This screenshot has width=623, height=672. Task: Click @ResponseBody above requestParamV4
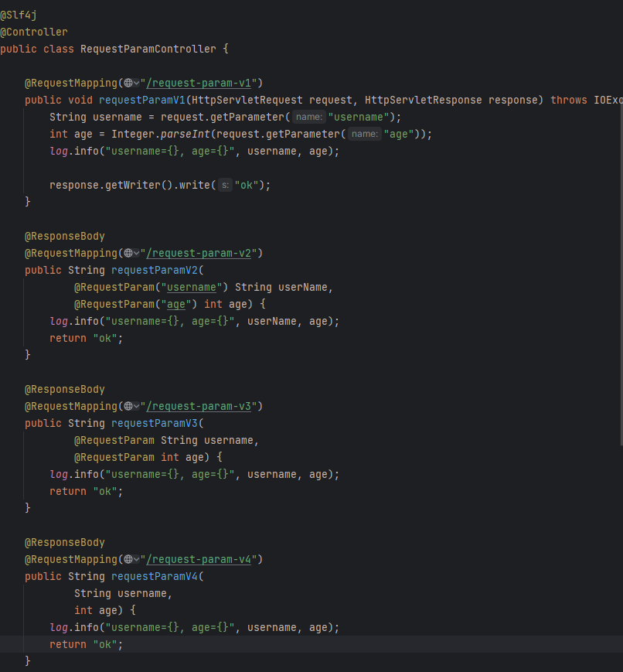(65, 543)
